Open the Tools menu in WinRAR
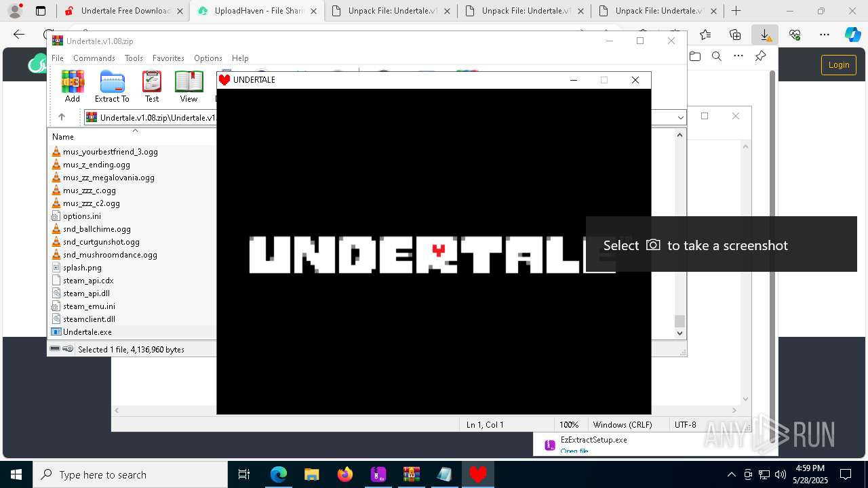Screen dimensions: 868x488 [134, 58]
